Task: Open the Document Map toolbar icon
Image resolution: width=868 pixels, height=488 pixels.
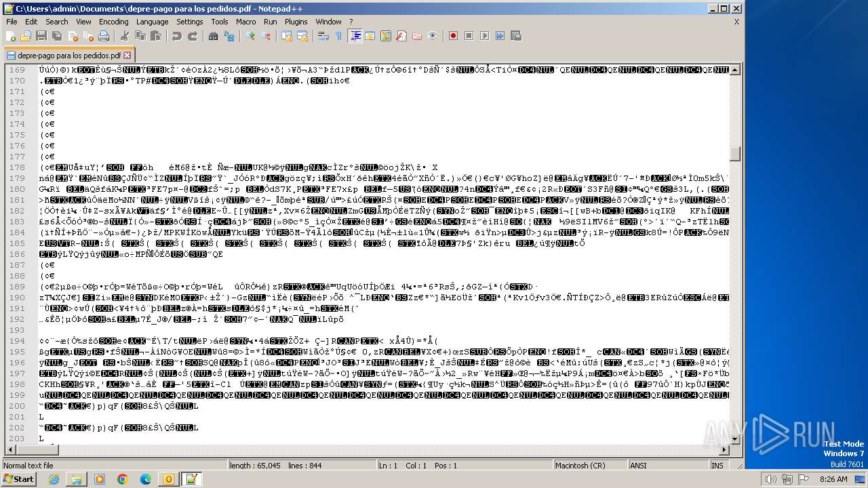Action: point(386,36)
